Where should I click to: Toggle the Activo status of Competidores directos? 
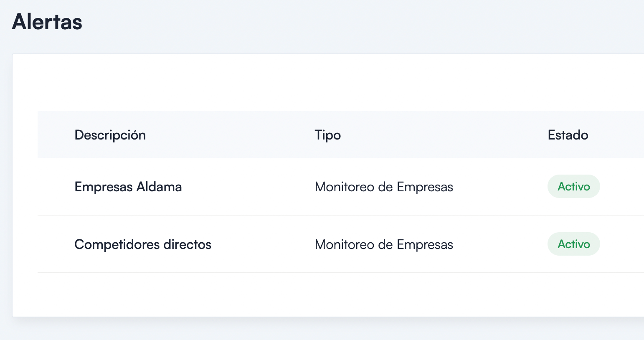coord(573,244)
